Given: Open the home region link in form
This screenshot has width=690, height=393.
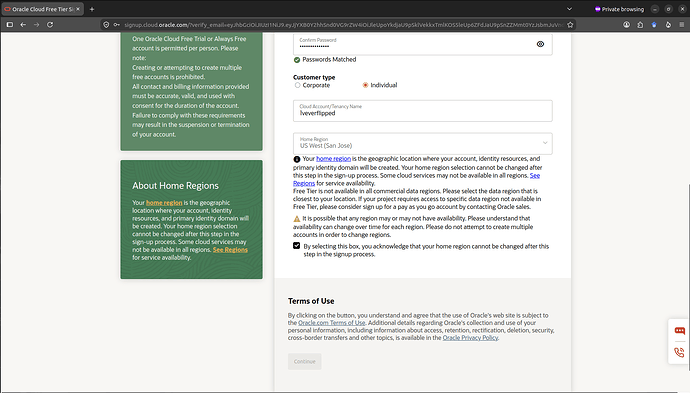Looking at the screenshot, I should (x=333, y=158).
